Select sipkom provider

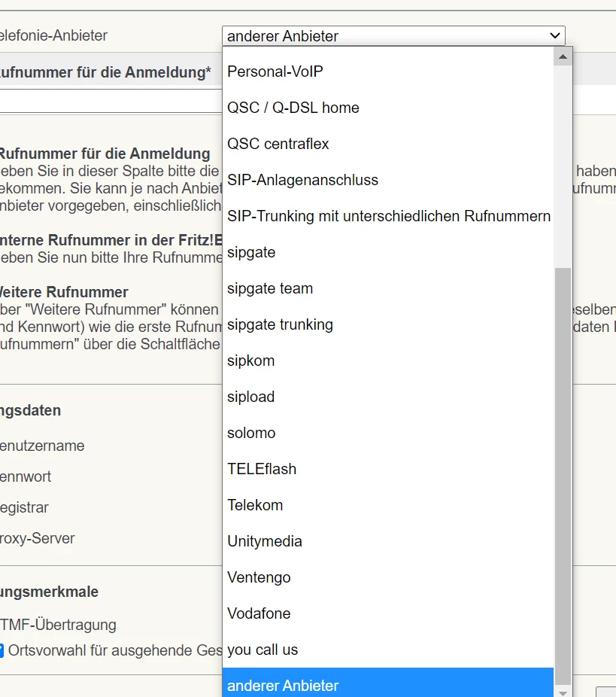[388, 361]
